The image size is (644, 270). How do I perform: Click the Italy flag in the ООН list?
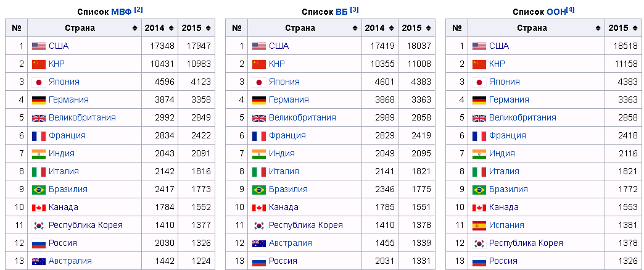479,172
